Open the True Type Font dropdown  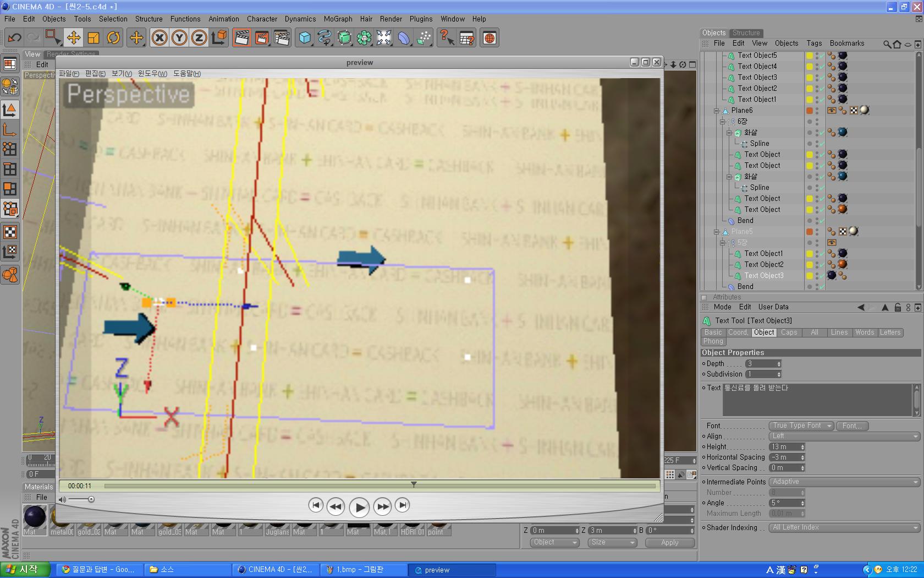pos(801,426)
